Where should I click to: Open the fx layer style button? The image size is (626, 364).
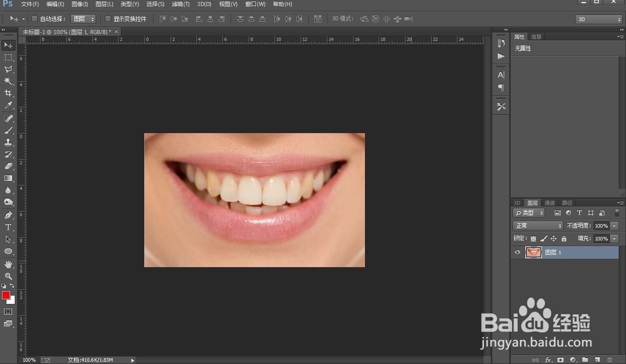548,360
